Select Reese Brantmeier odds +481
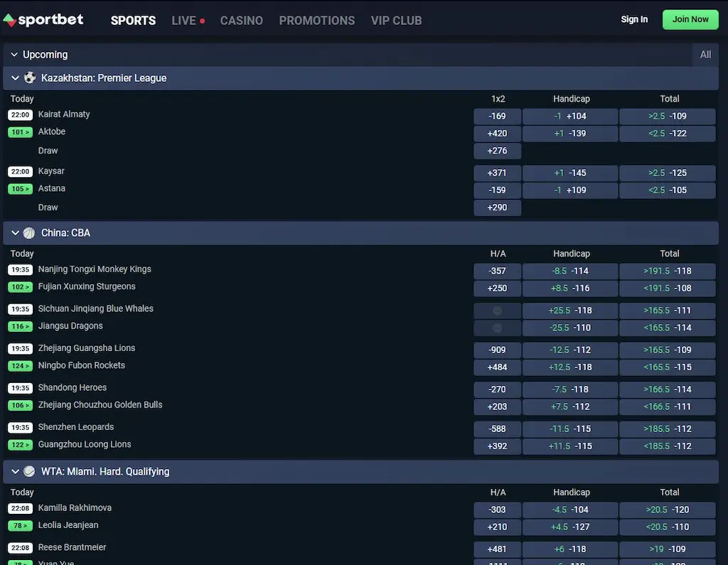 pyautogui.click(x=497, y=549)
